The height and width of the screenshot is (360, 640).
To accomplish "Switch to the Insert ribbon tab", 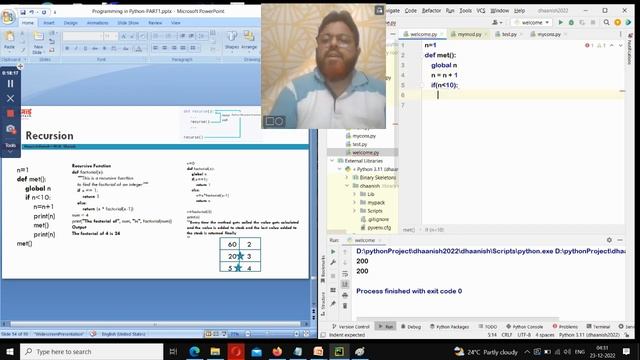I will [49, 23].
